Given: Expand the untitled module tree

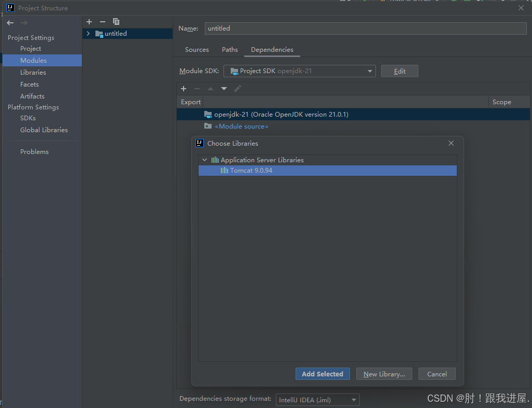Looking at the screenshot, I should click(88, 33).
